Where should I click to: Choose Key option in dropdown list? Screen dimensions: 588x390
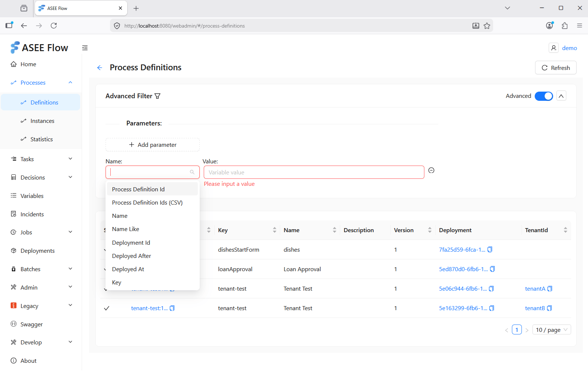click(x=152, y=282)
